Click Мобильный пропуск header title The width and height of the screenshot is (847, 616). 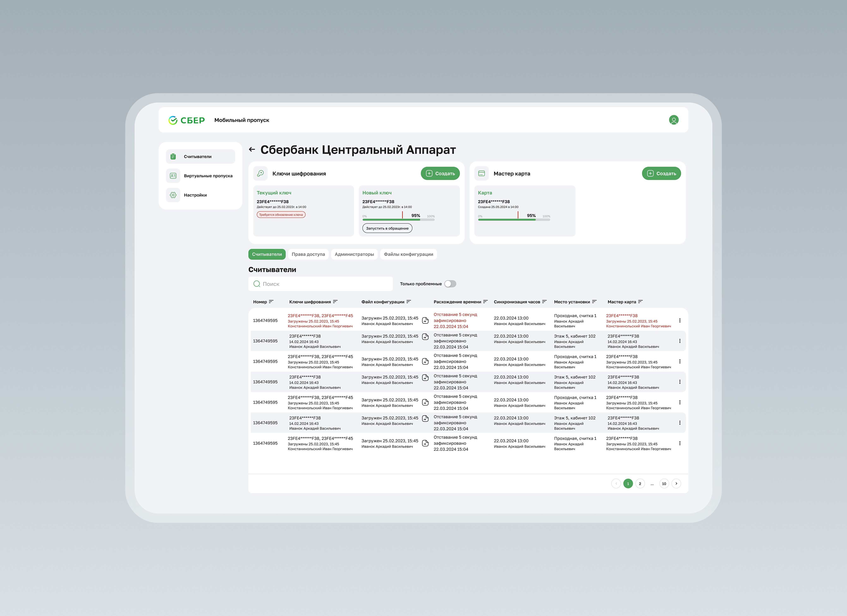(242, 120)
